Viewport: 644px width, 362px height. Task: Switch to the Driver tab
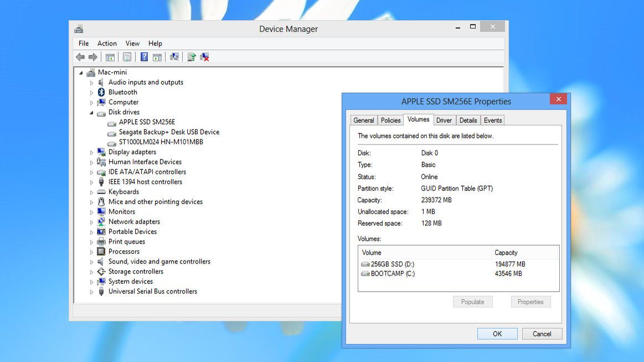pos(444,120)
